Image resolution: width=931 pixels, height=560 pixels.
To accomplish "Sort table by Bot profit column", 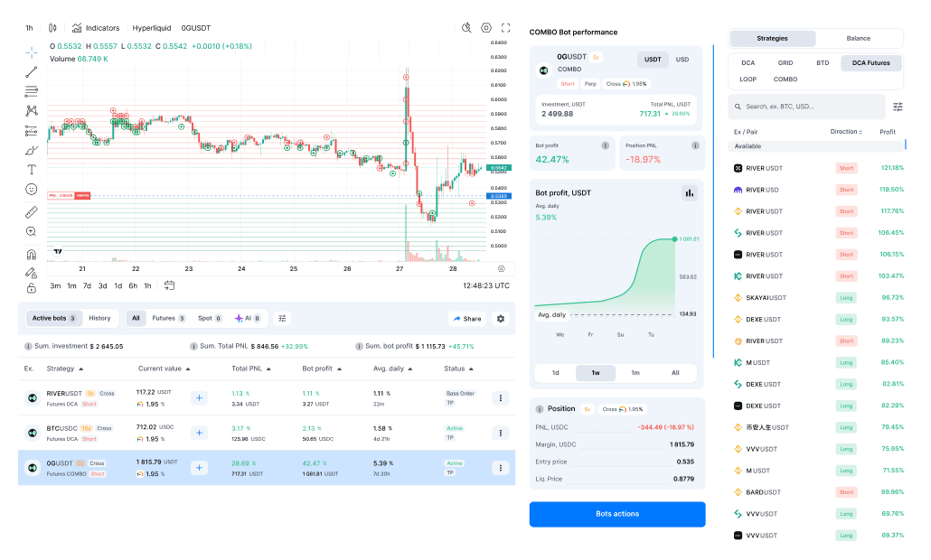I will tap(322, 369).
